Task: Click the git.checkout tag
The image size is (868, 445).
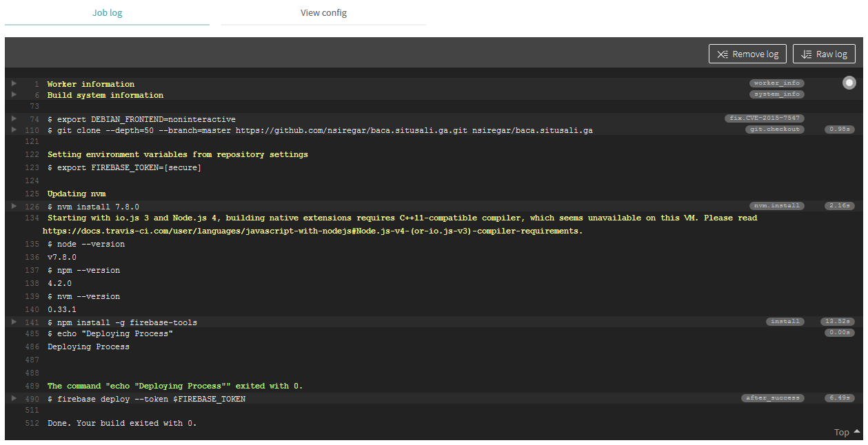Action: [x=774, y=130]
